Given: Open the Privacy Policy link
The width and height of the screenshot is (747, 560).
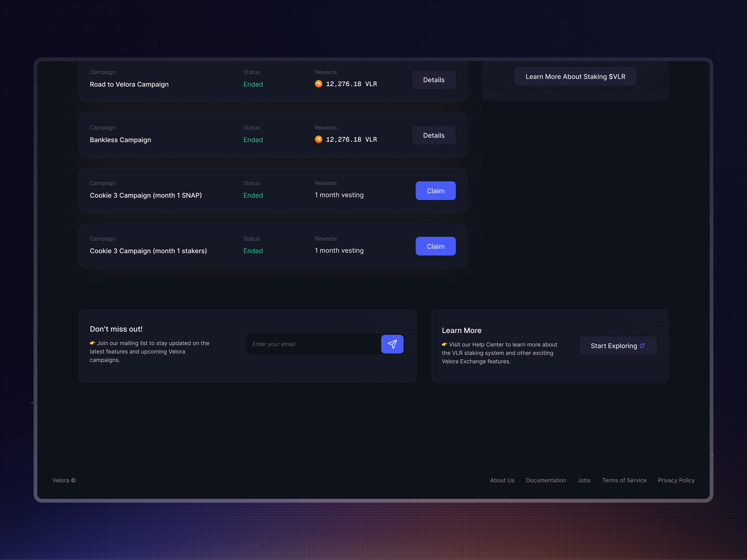Looking at the screenshot, I should tap(676, 480).
